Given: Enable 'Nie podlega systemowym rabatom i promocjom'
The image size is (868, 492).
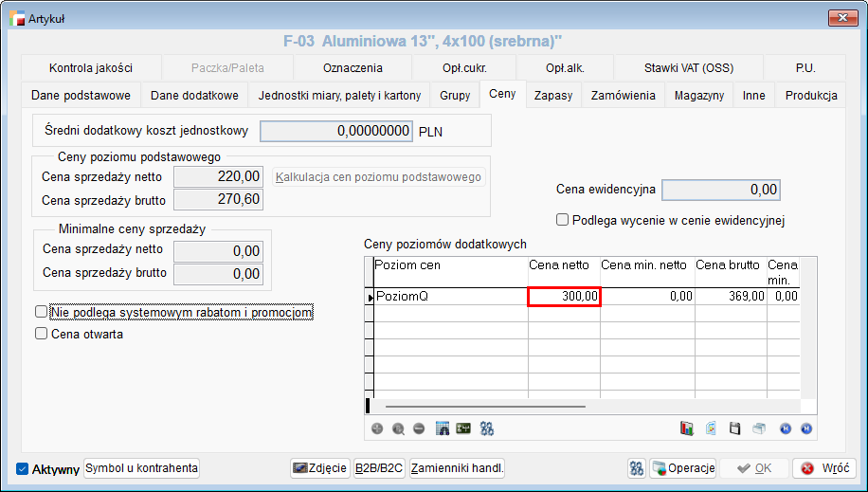Looking at the screenshot, I should click(41, 312).
